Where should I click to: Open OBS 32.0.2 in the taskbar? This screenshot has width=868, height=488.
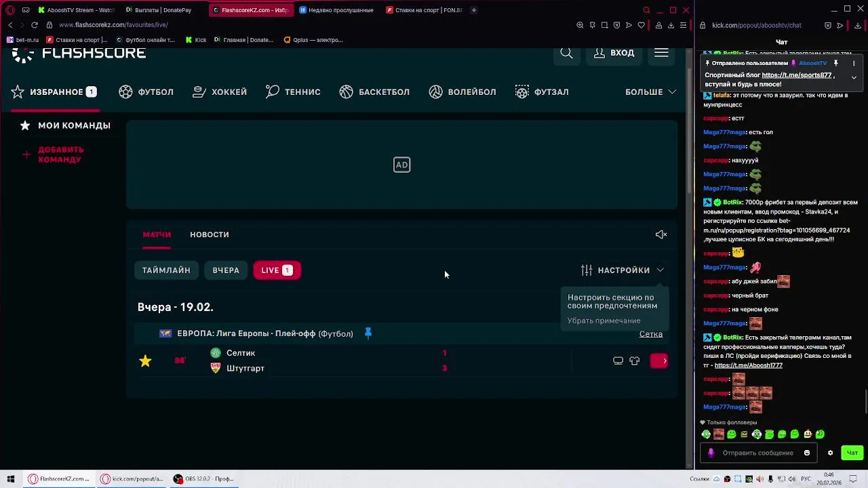pyautogui.click(x=204, y=479)
